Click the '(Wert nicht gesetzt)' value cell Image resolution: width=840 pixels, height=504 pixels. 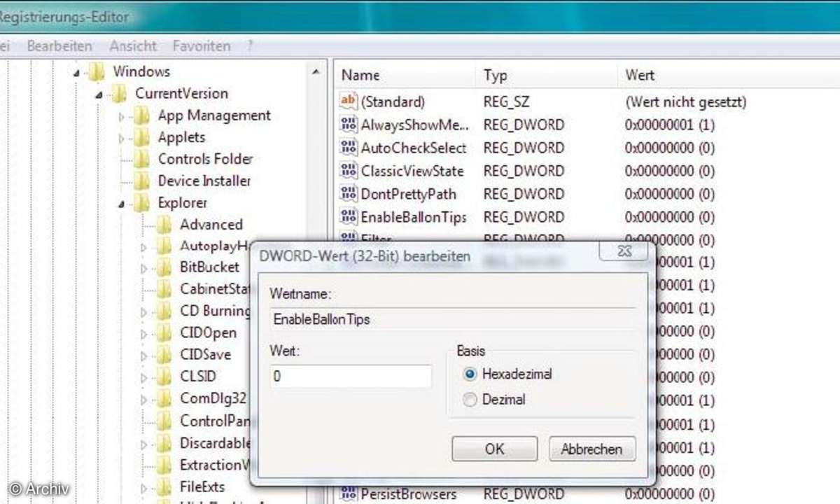coord(686,101)
